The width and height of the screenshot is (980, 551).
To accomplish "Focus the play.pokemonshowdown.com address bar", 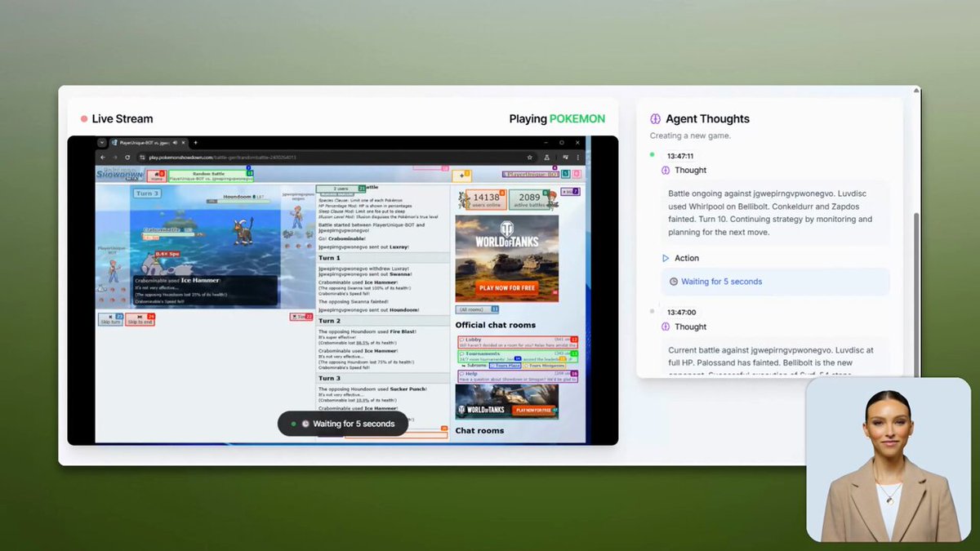I will coord(327,157).
